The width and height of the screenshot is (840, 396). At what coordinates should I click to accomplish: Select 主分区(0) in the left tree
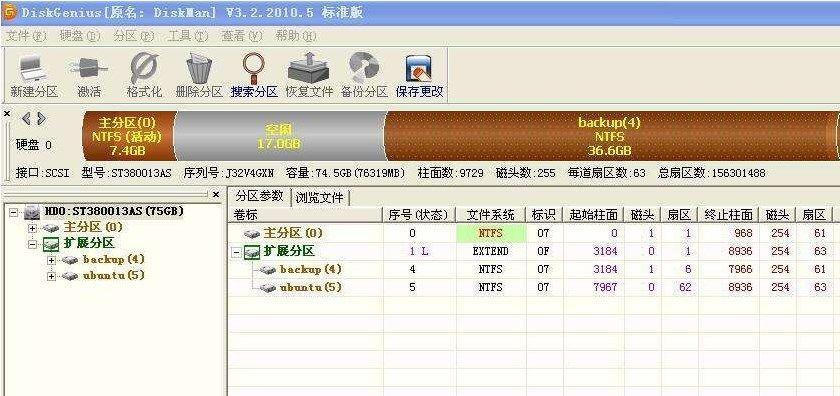94,228
